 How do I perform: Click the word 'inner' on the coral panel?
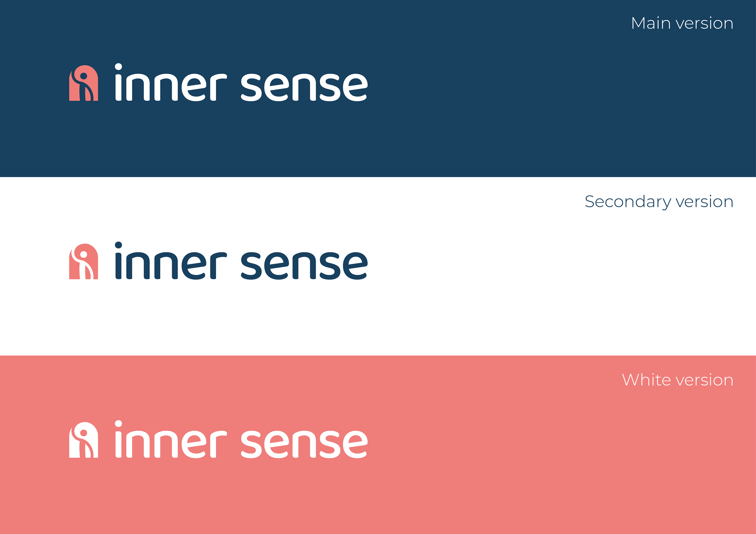[171, 439]
